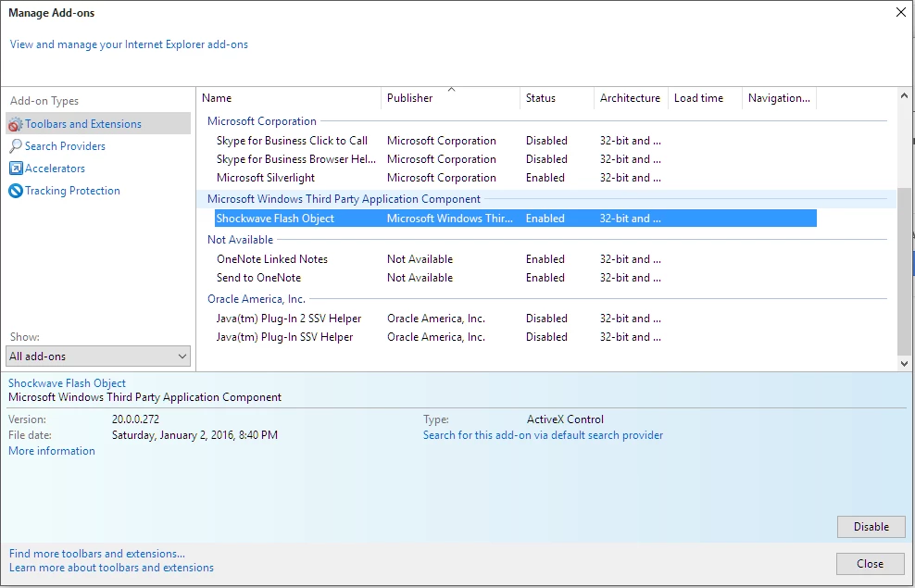Viewport: 915px width, 588px height.
Task: Click the More information link
Action: pos(51,451)
